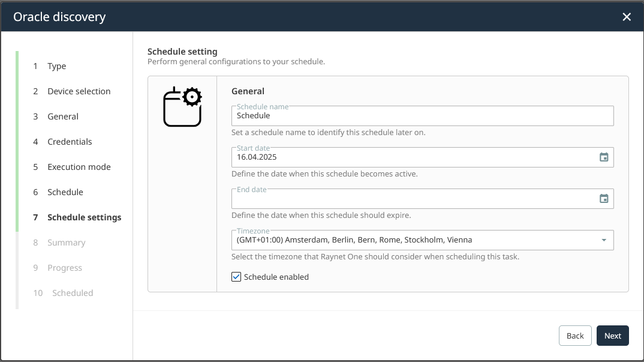Select the Schedule settings step
The width and height of the screenshot is (644, 362).
click(84, 217)
